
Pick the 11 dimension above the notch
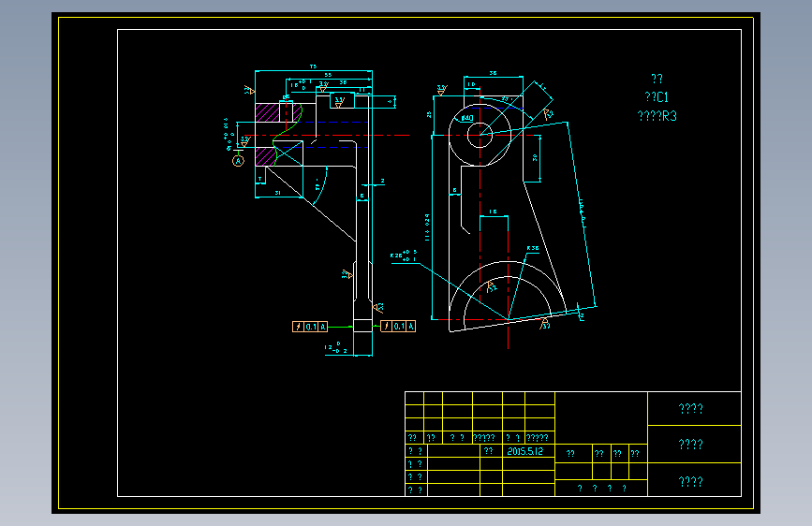[362, 91]
